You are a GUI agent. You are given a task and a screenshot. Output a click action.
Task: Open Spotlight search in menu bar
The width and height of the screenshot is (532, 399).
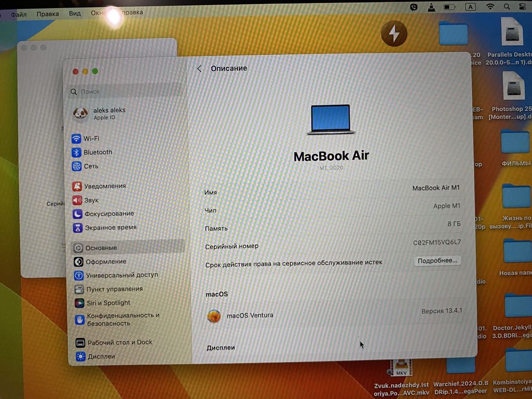point(506,6)
